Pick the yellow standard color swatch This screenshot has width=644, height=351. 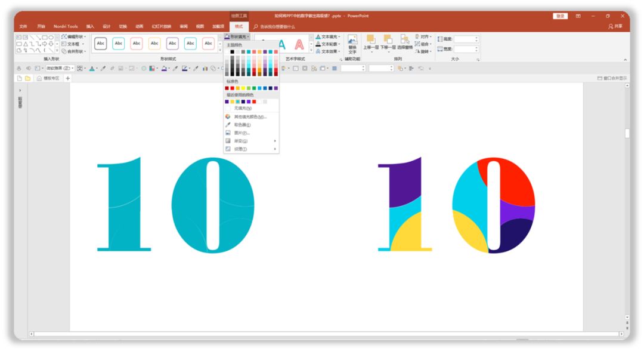coord(243,88)
